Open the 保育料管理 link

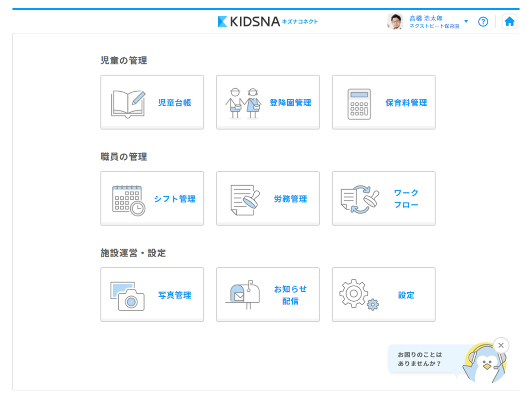pyautogui.click(x=406, y=103)
